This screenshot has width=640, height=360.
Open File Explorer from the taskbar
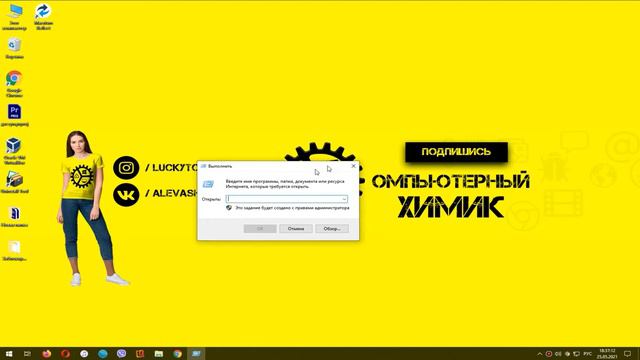pyautogui.click(x=159, y=354)
